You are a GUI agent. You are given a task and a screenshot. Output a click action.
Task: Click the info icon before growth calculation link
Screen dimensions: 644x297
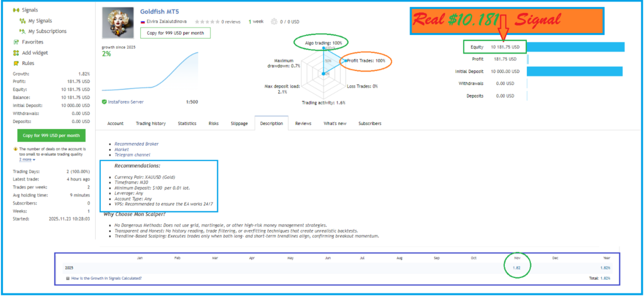(68, 278)
